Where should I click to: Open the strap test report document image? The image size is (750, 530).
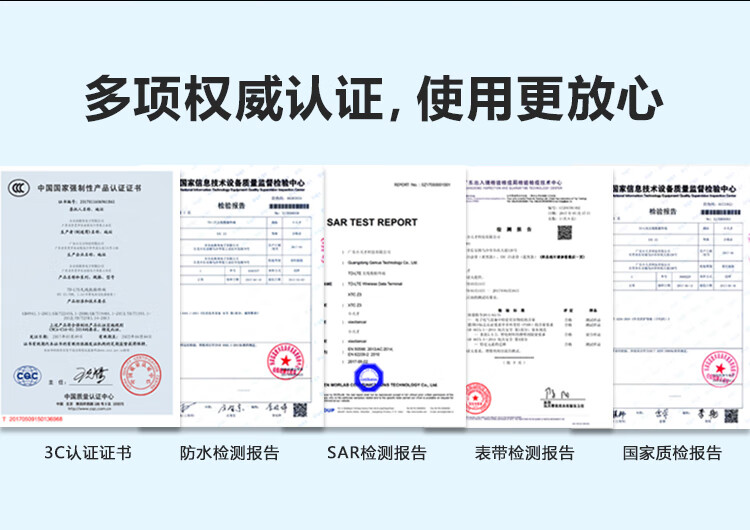pos(539,298)
